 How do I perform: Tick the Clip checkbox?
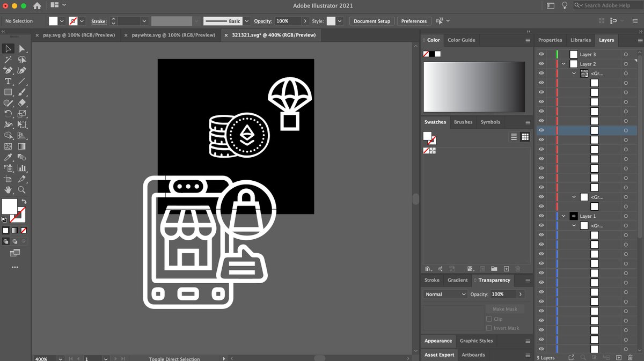pyautogui.click(x=489, y=319)
